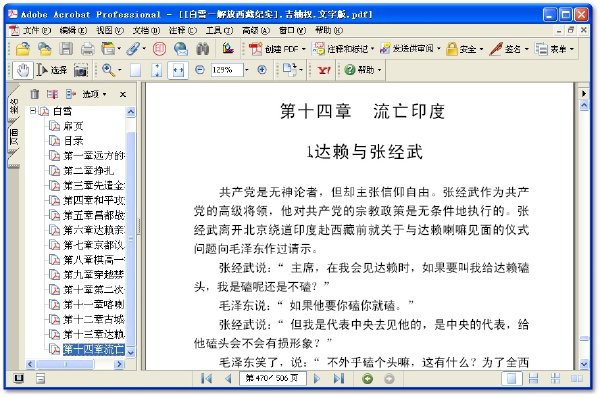Click the zoom percentage field 129%
Screen dimensions: 600x397
click(x=227, y=70)
